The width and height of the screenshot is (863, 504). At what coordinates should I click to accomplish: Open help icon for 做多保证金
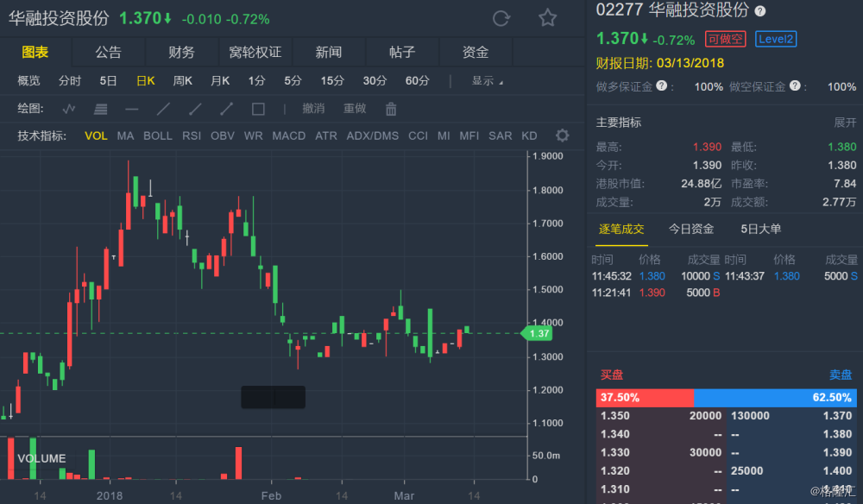[662, 85]
